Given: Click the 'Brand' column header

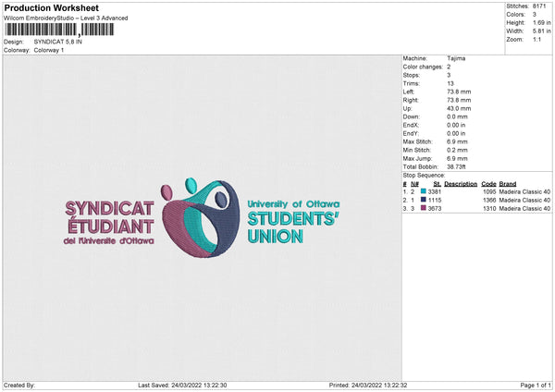Looking at the screenshot, I should [508, 184].
